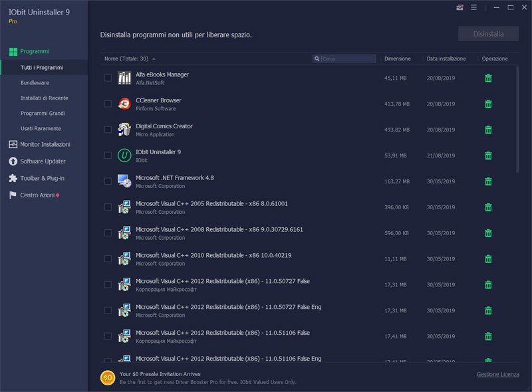Uninstall Alfa eBooks Manager via trash icon
This screenshot has height=392, width=532.
488,78
